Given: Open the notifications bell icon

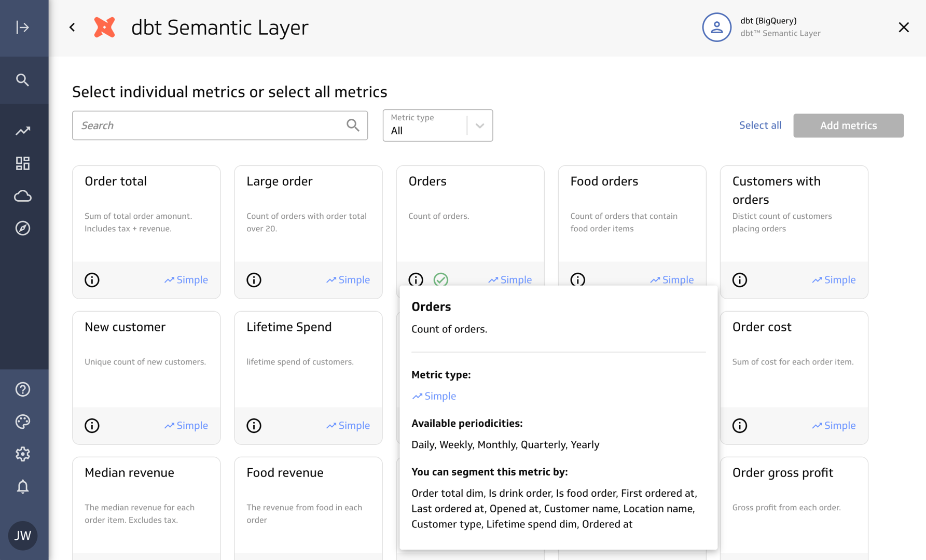Looking at the screenshot, I should click(x=23, y=486).
